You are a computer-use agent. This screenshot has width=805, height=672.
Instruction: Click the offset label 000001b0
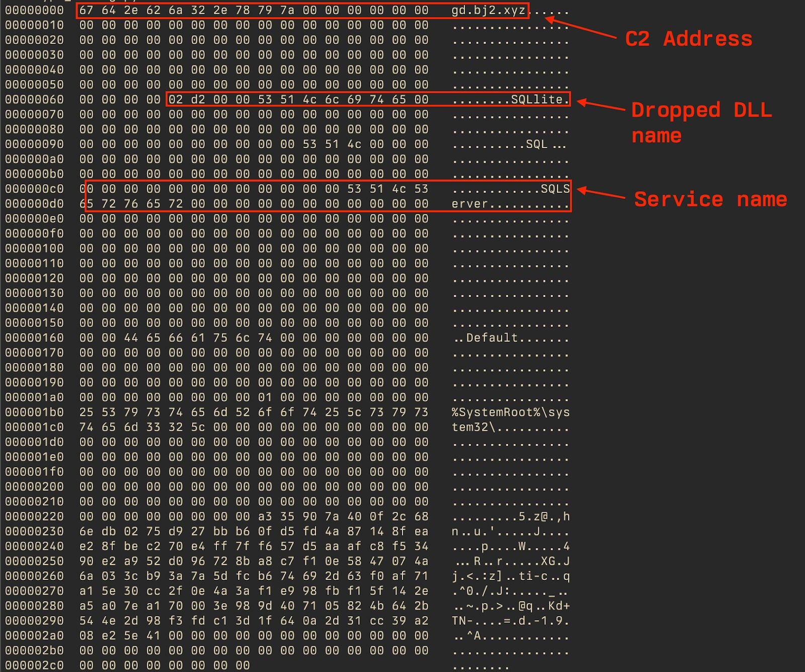coord(35,412)
